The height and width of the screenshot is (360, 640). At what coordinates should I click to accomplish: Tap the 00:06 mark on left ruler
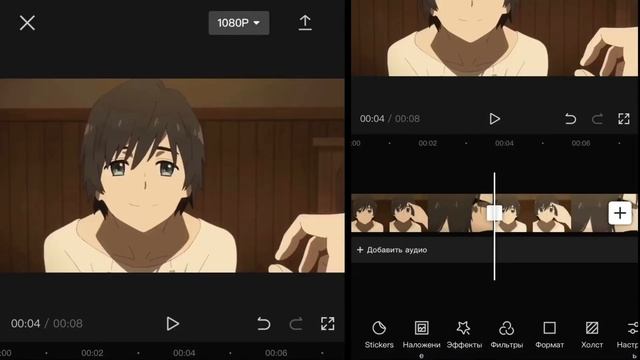point(276,353)
